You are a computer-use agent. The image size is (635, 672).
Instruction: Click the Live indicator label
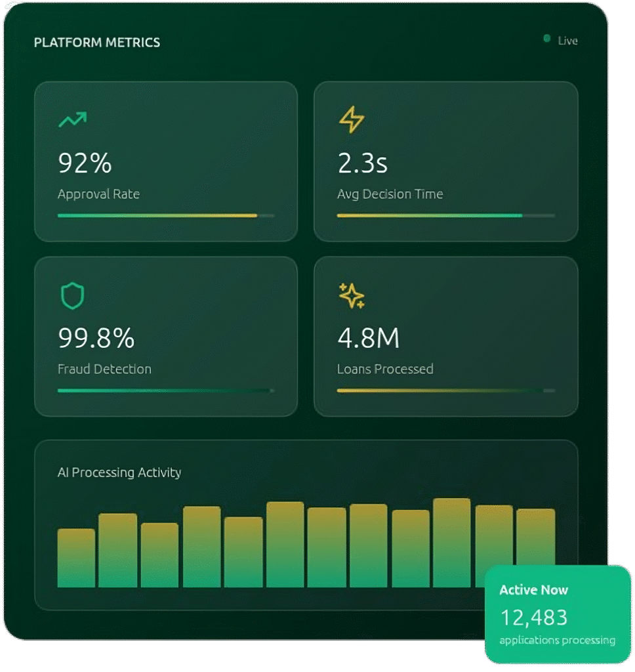pyautogui.click(x=567, y=41)
